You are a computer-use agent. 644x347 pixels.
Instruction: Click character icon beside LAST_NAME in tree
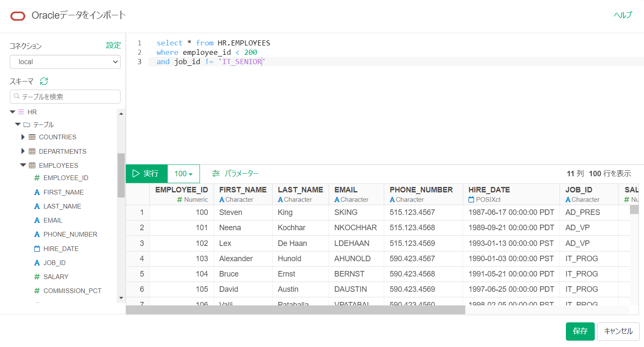37,206
